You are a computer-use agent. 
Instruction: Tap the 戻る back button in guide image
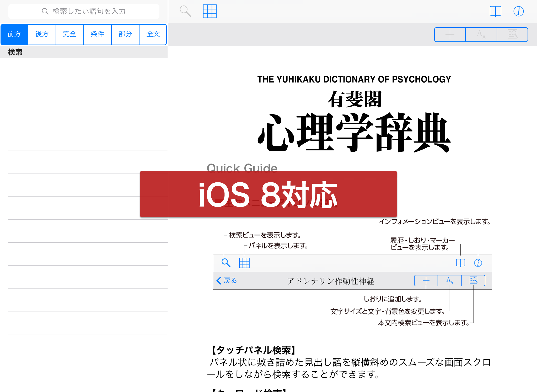tap(227, 281)
